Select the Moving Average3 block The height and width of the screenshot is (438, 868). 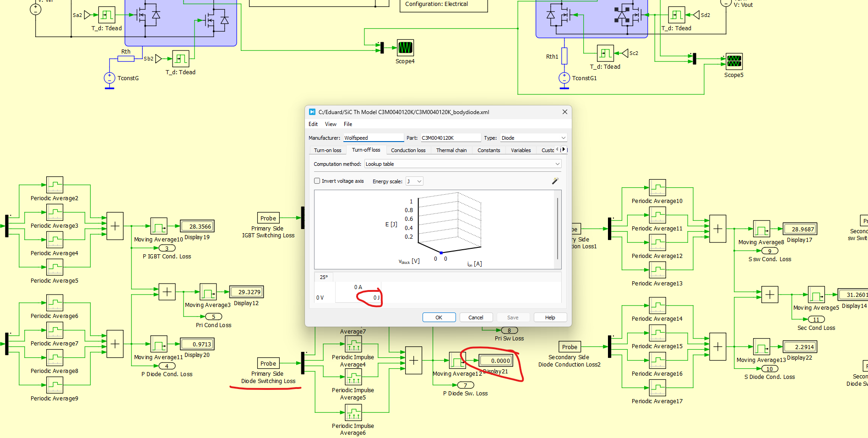(208, 292)
